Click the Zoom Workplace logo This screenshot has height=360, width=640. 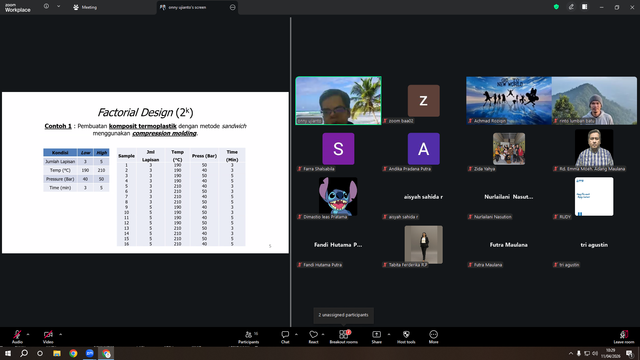pyautogui.click(x=18, y=8)
